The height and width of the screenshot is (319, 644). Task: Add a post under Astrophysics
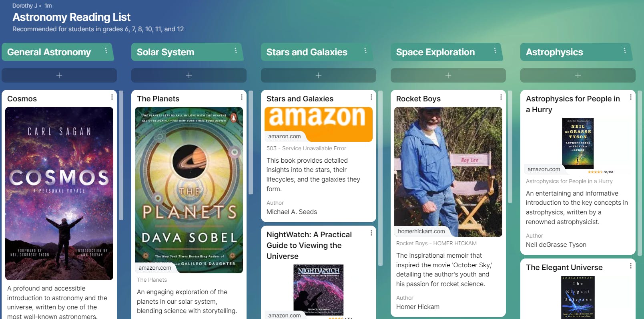click(x=578, y=75)
